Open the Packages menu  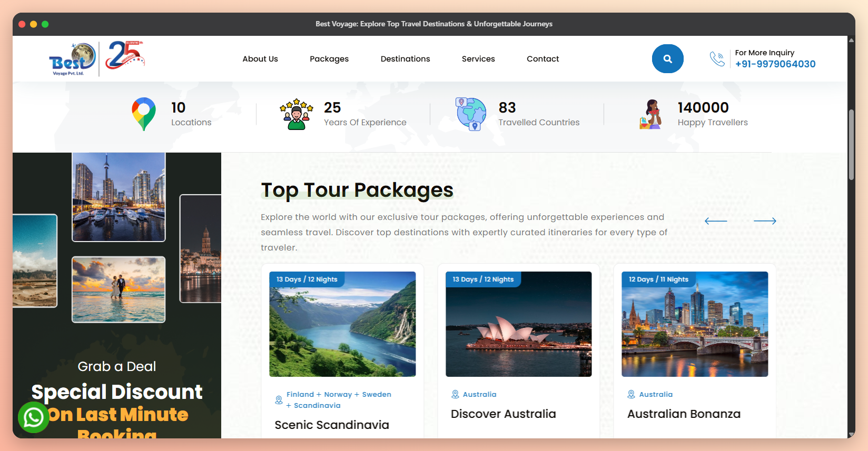point(329,59)
